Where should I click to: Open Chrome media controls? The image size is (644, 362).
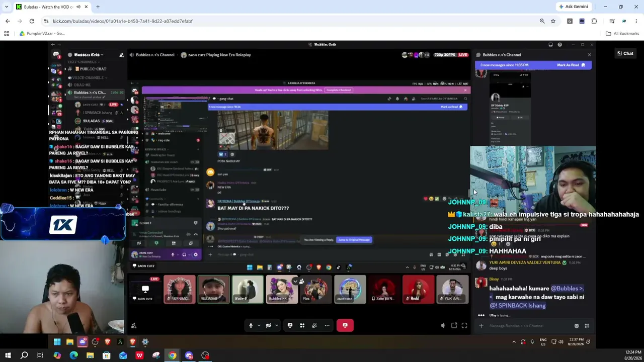pos(612,21)
